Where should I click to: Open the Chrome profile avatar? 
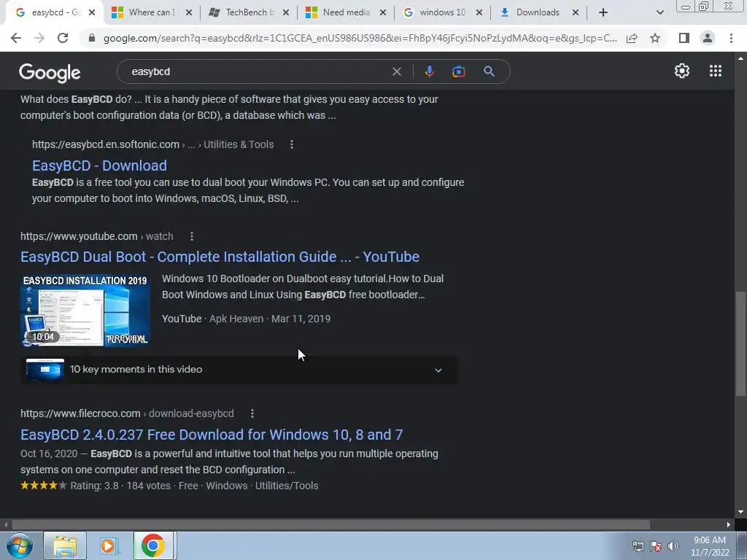708,38
